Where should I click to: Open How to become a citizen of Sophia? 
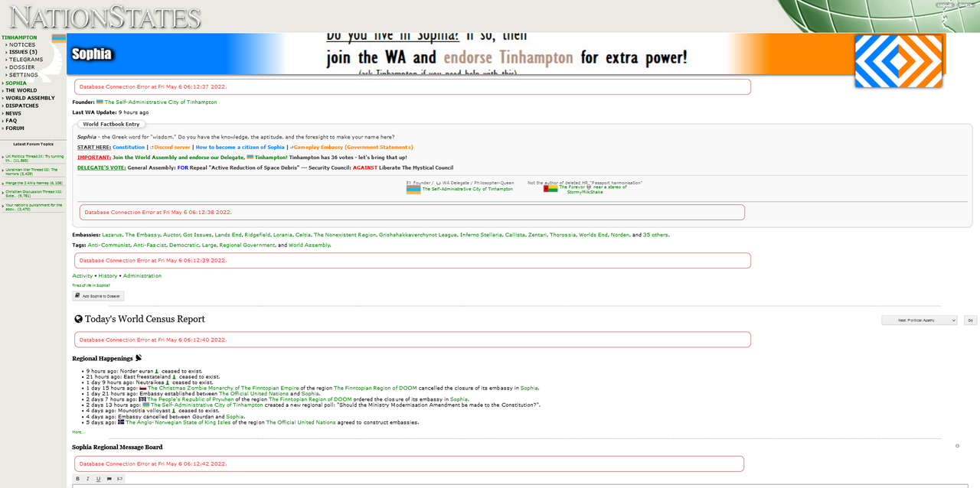(x=240, y=147)
